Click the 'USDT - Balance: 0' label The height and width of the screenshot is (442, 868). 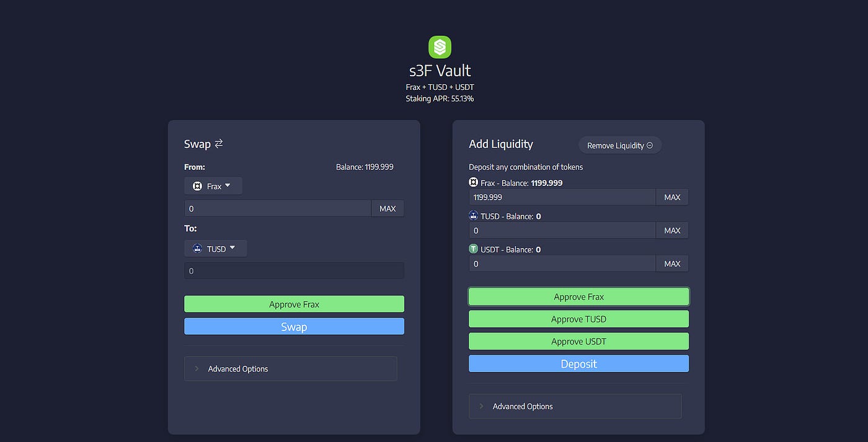tap(511, 249)
